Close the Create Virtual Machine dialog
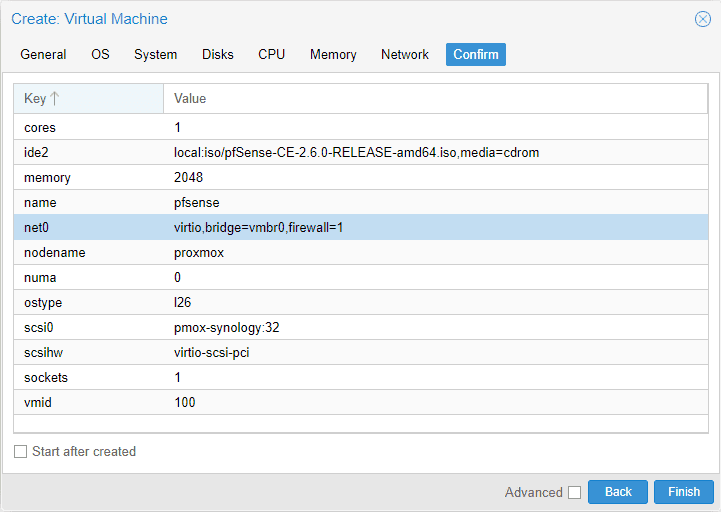 [x=702, y=19]
